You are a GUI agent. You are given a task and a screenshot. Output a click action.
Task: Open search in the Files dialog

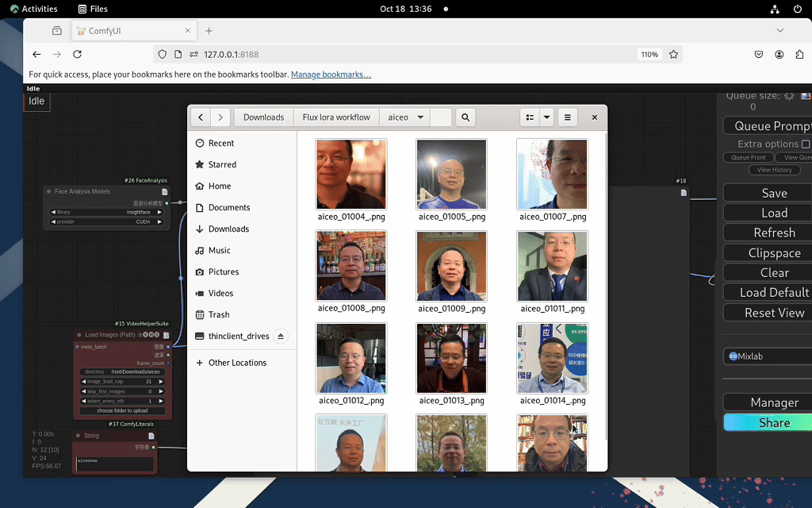coord(465,117)
